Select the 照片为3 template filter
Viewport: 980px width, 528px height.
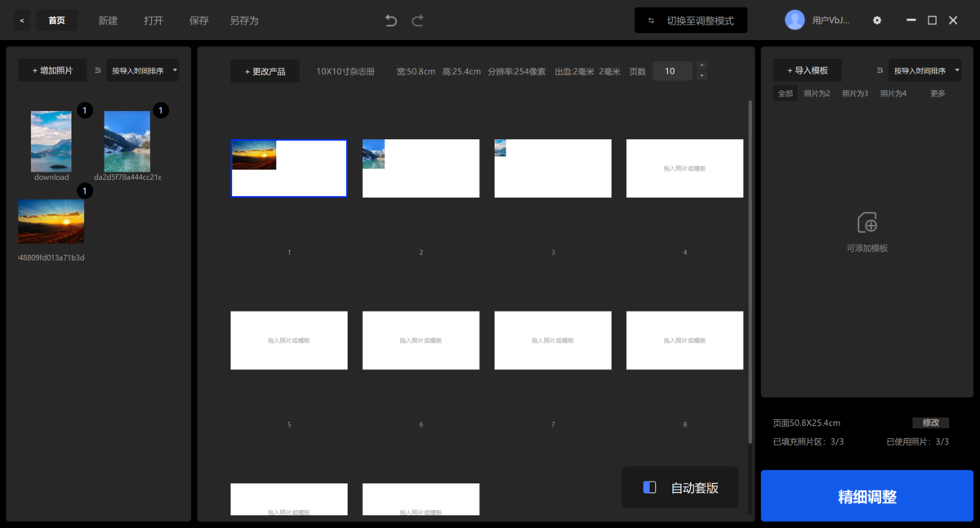click(855, 93)
